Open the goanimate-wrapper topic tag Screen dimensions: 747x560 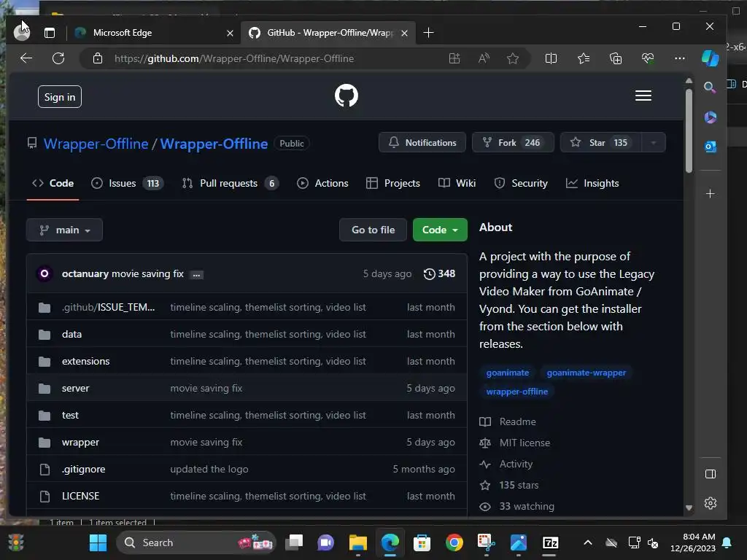click(x=586, y=373)
